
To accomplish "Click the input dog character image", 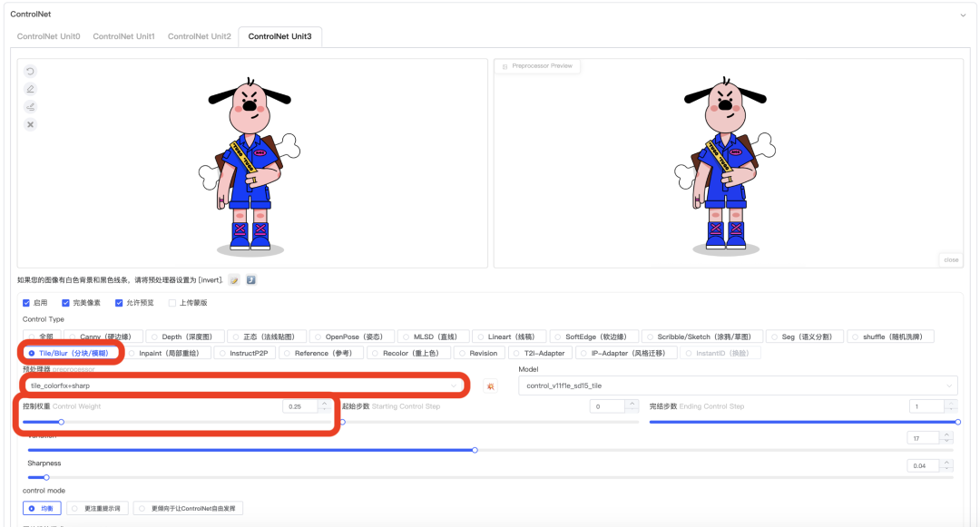I will coord(250,165).
